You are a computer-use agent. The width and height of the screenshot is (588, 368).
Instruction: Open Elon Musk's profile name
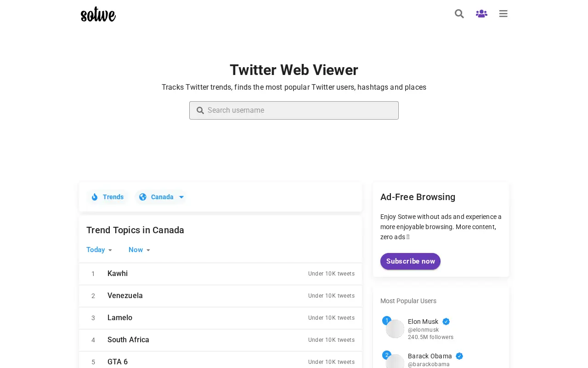(x=423, y=322)
